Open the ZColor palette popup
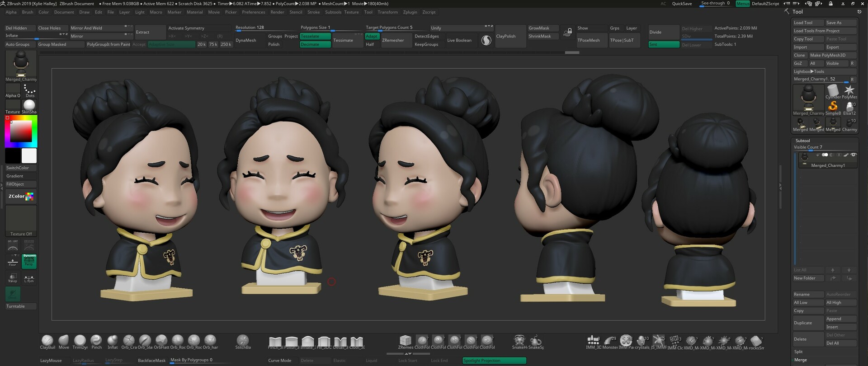The width and height of the screenshot is (868, 366). coord(21,197)
